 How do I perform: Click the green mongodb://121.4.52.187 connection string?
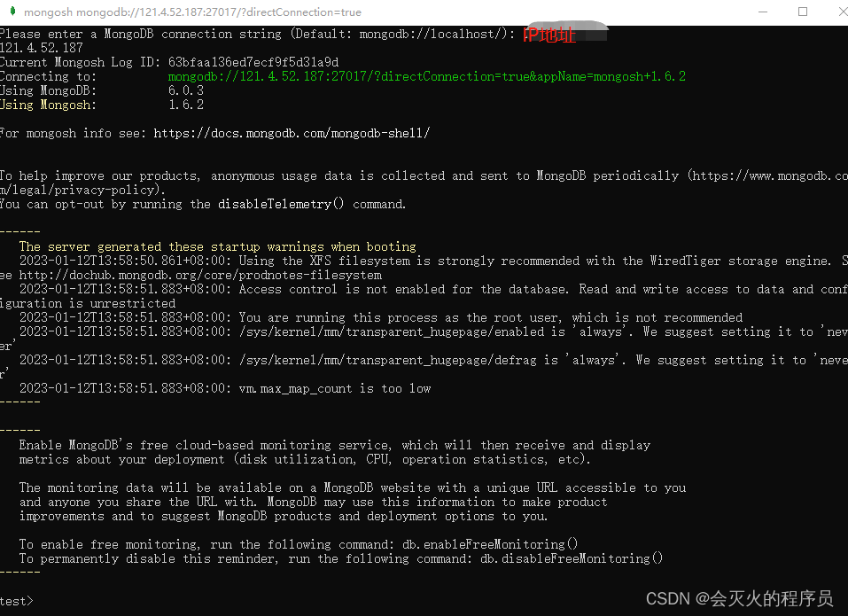pos(427,76)
